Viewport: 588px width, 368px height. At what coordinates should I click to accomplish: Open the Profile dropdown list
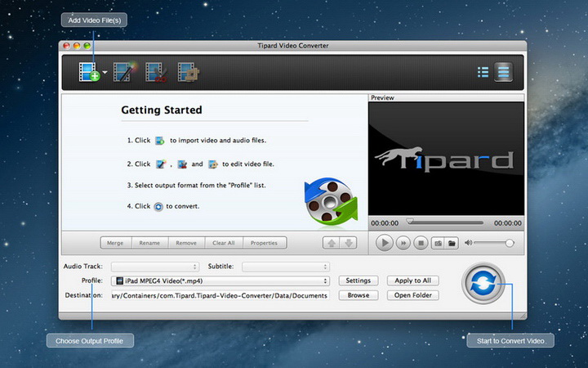(x=220, y=280)
